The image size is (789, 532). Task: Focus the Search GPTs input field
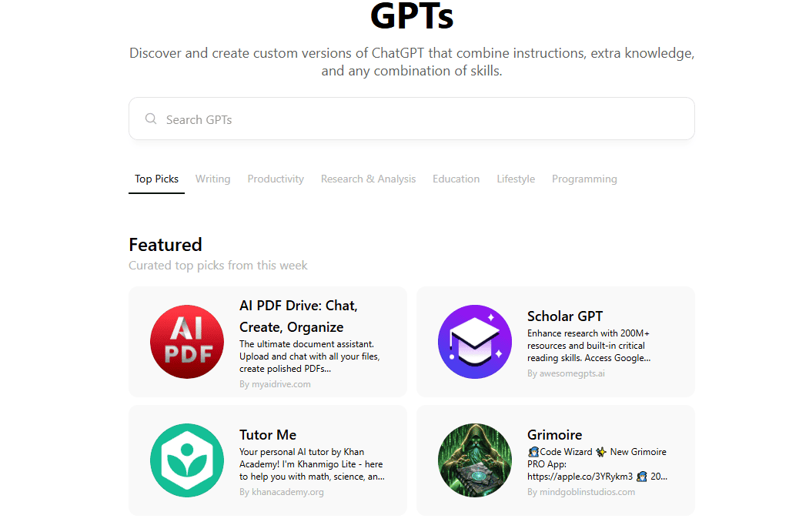click(x=412, y=119)
